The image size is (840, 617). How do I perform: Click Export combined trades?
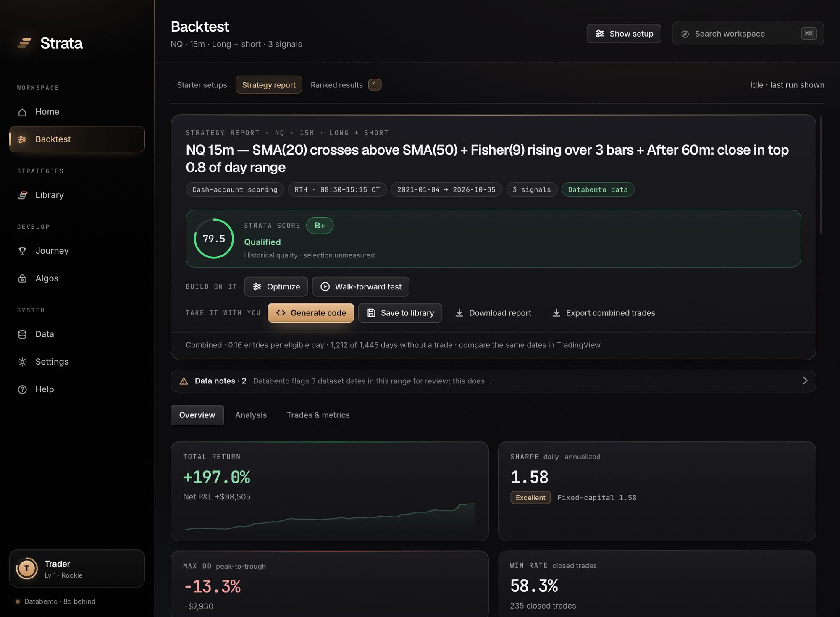click(604, 313)
